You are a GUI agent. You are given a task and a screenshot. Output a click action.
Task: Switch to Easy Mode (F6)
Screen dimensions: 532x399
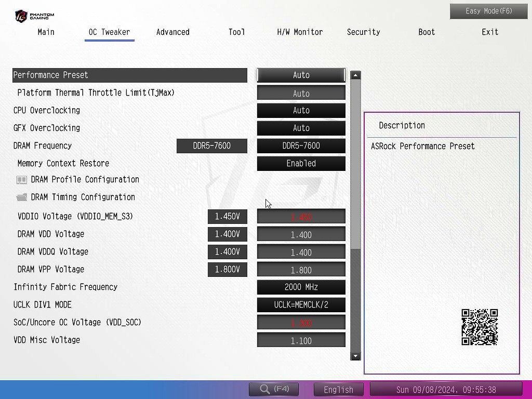481,11
